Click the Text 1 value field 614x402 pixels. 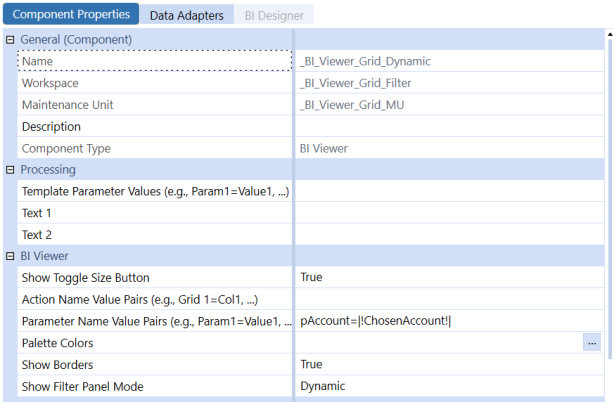pyautogui.click(x=450, y=213)
